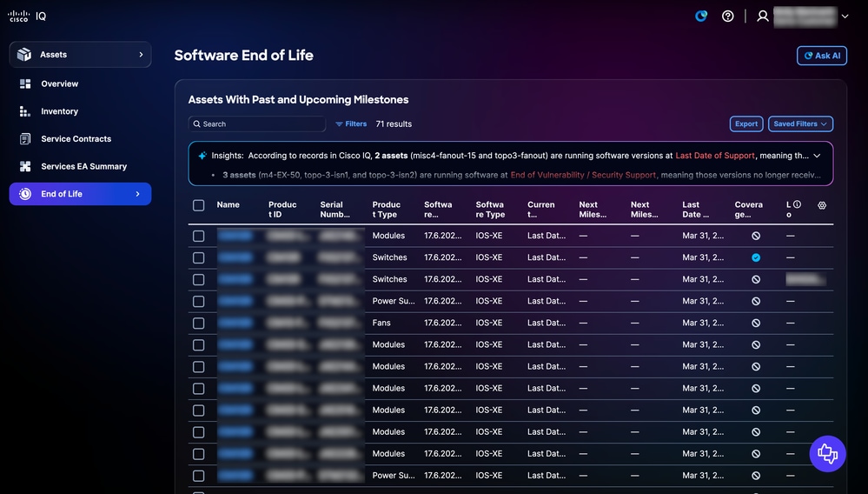This screenshot has height=494, width=868.
Task: Open the feedback thumbs floating button
Action: pos(827,454)
